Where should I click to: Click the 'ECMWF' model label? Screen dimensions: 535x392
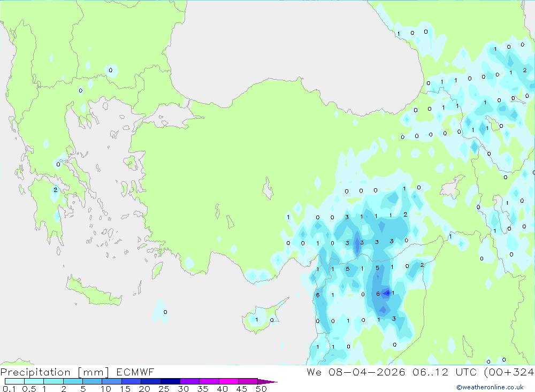(135, 372)
